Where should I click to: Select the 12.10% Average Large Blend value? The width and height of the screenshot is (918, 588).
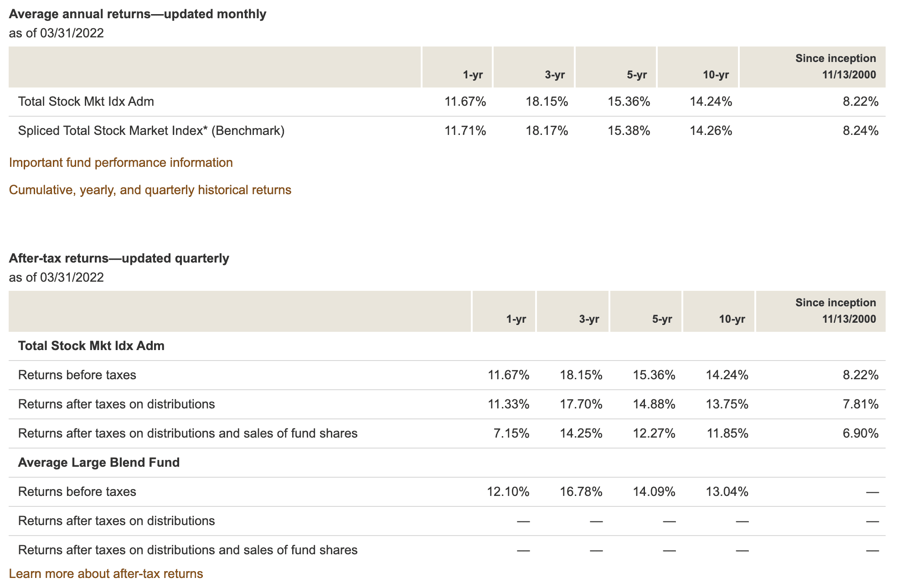pos(507,492)
